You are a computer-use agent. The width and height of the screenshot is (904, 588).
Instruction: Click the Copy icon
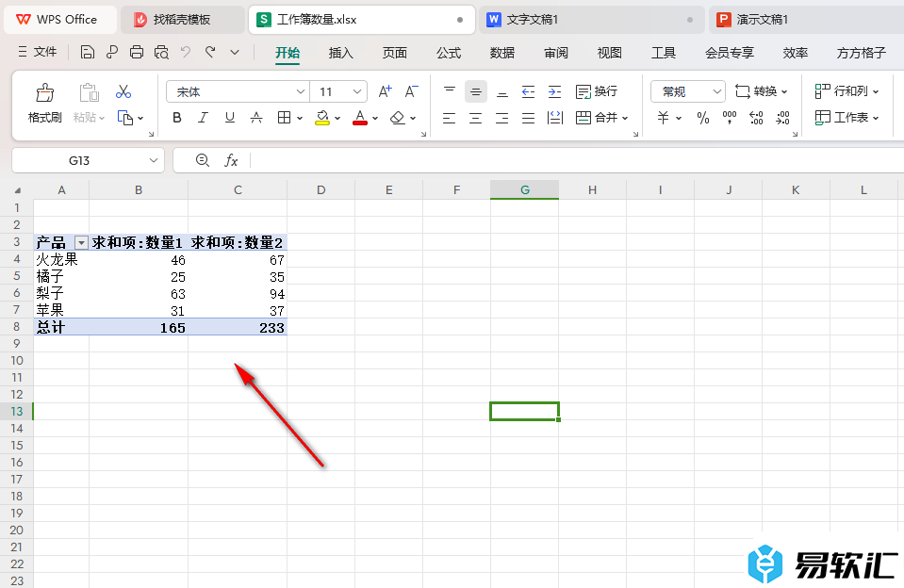point(125,118)
